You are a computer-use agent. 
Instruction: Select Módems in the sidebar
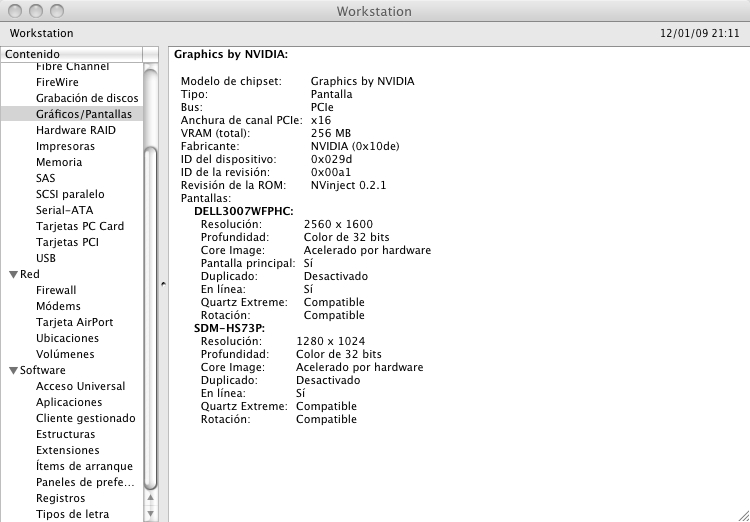58,306
